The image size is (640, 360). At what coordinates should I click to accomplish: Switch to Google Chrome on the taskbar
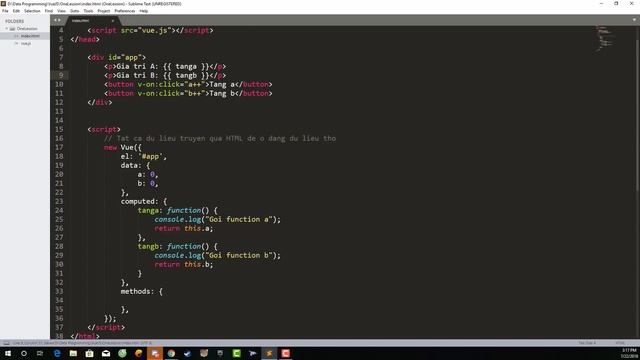coord(171,353)
